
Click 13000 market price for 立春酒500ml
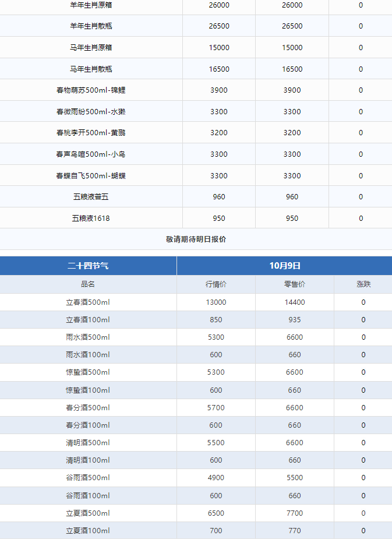[x=216, y=302]
